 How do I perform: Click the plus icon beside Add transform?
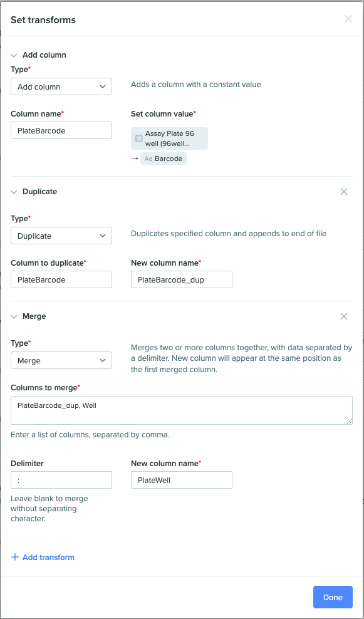click(15, 557)
